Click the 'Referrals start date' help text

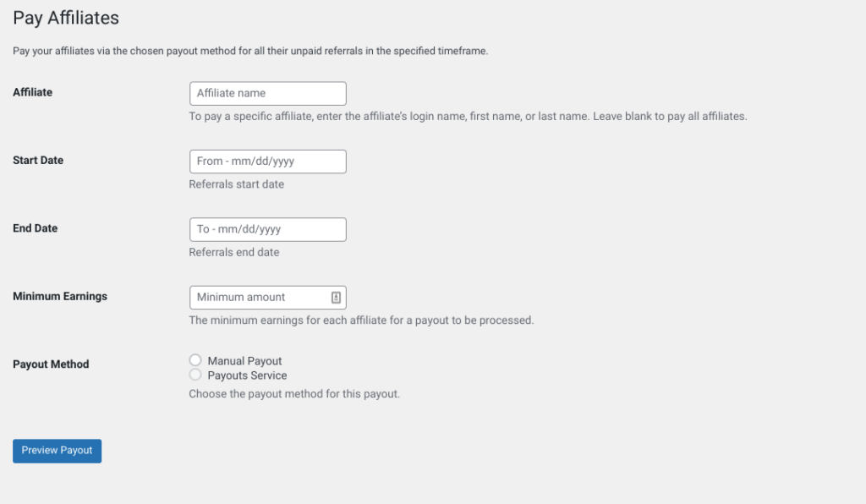(x=237, y=184)
